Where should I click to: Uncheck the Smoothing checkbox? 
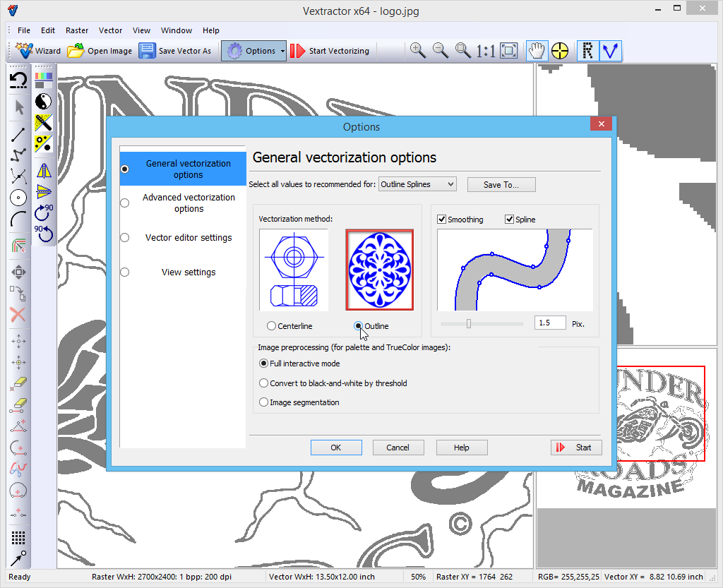coord(442,220)
